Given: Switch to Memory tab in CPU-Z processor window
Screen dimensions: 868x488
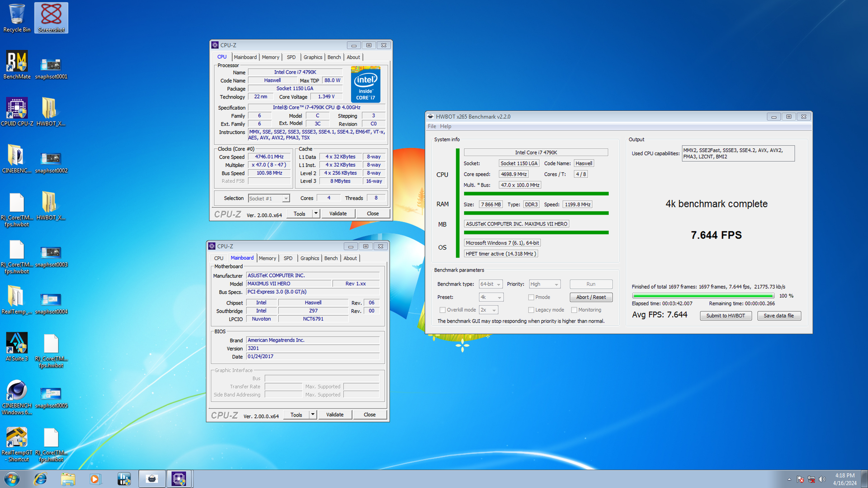Looking at the screenshot, I should 270,57.
